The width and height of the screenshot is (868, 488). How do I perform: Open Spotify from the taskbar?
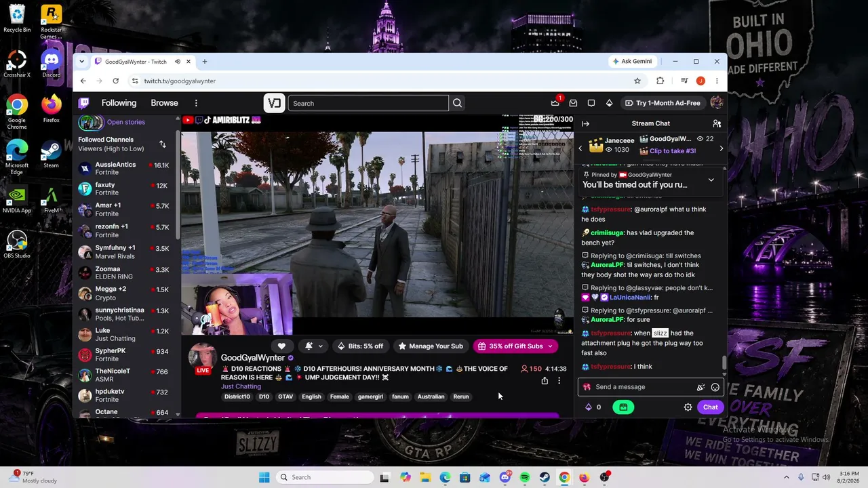pyautogui.click(x=525, y=477)
